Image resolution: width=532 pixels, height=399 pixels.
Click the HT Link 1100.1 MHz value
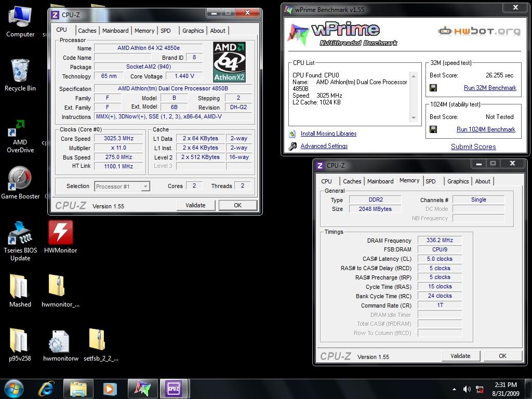tap(119, 166)
